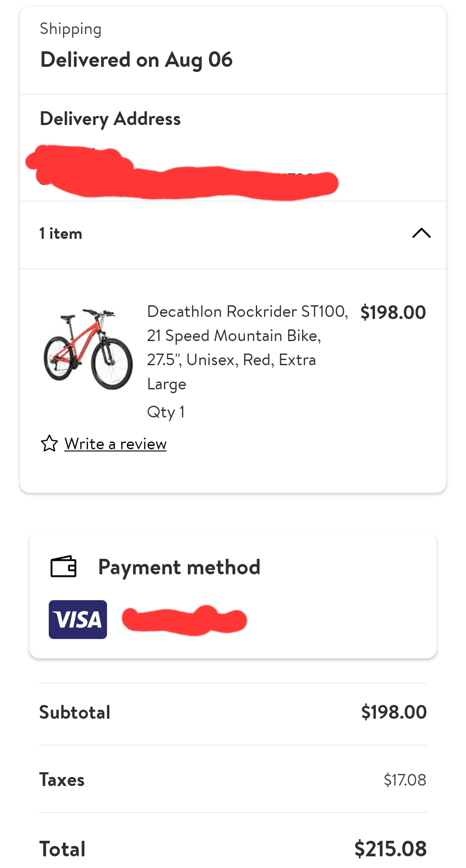466x868 pixels.
Task: Select the redacted card number
Action: [x=184, y=620]
